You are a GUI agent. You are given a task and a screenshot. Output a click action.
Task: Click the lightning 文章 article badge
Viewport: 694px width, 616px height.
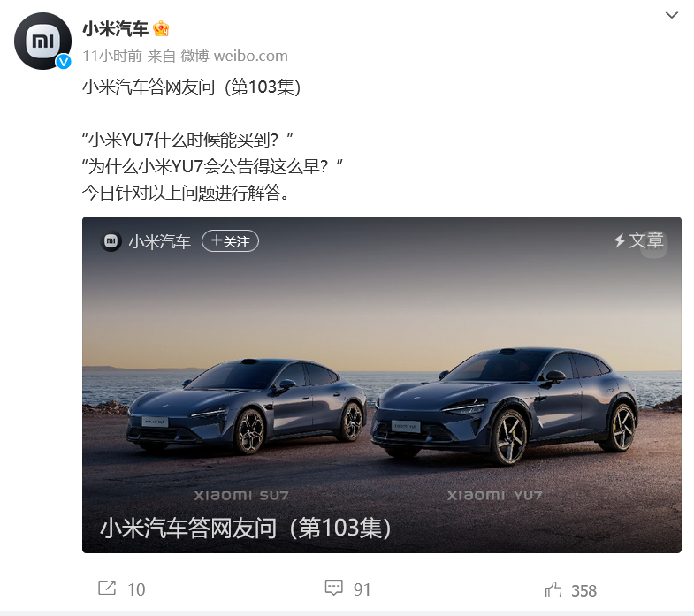point(638,240)
